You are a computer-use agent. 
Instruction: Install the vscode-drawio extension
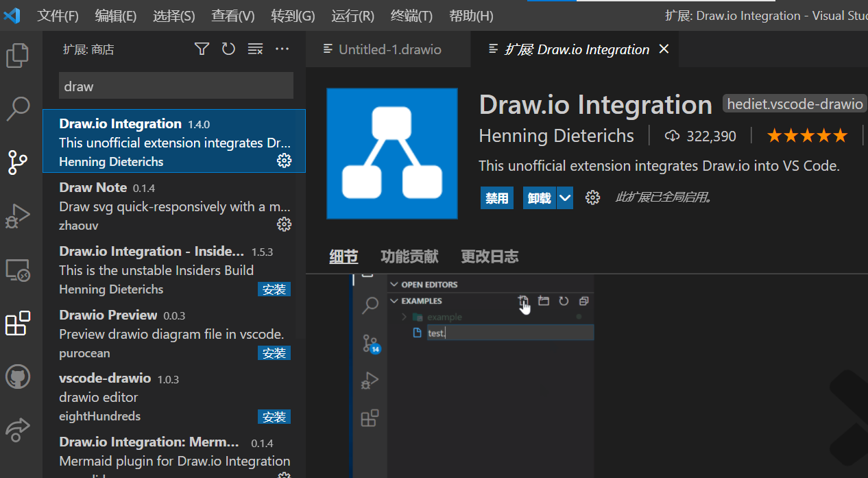point(274,416)
